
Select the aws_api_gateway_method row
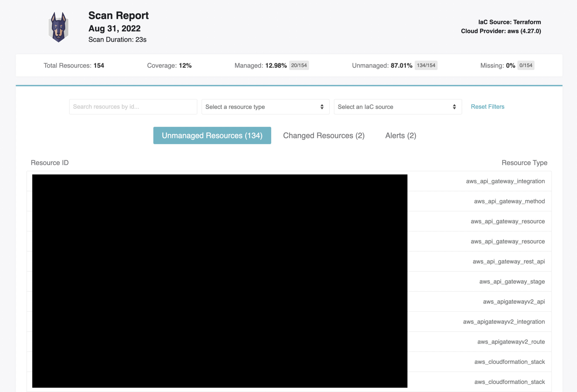509,201
